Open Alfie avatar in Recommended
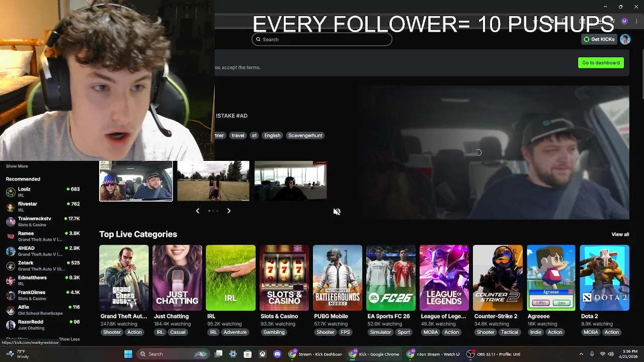The height and width of the screenshot is (362, 644). pos(11,310)
